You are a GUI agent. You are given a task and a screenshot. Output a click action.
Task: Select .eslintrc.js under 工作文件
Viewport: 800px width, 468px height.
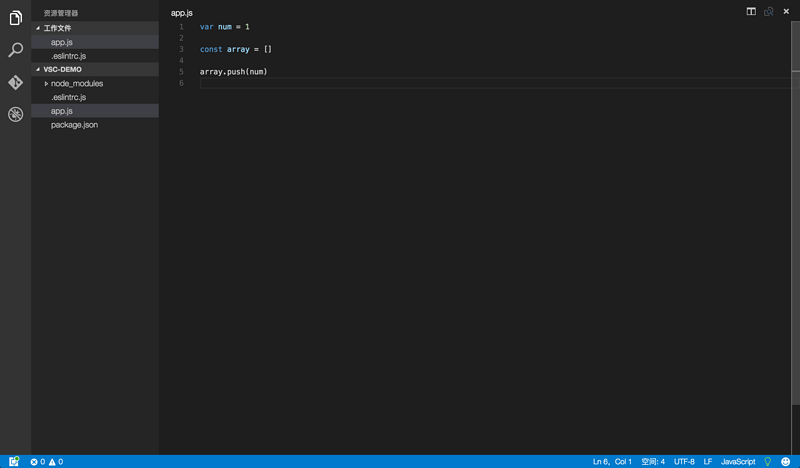[x=95, y=56]
